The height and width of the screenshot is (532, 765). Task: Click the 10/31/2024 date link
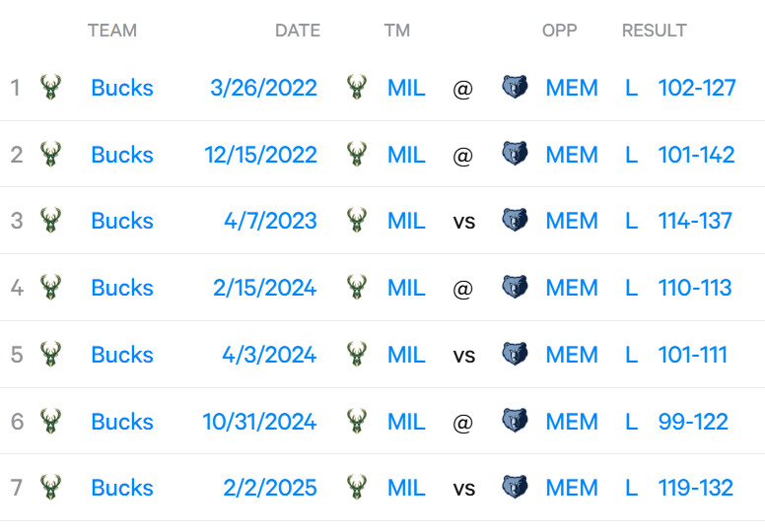259,422
